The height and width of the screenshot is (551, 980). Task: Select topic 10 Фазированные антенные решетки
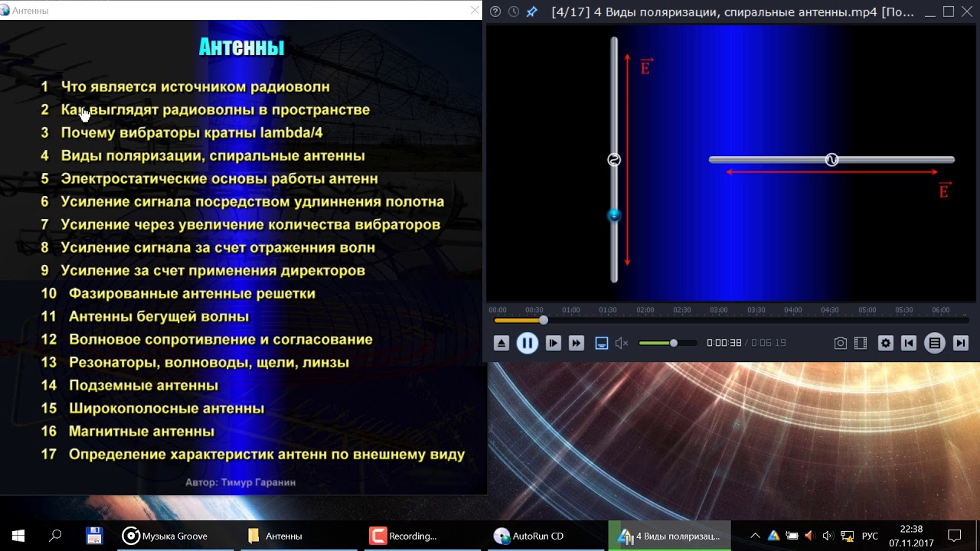(178, 294)
